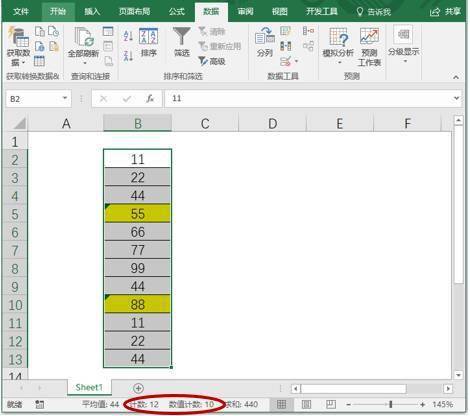Image resolution: width=470 pixels, height=416 pixels.
Task: Switch to the 页面布局 (Page Layout) tab
Action: [135, 12]
